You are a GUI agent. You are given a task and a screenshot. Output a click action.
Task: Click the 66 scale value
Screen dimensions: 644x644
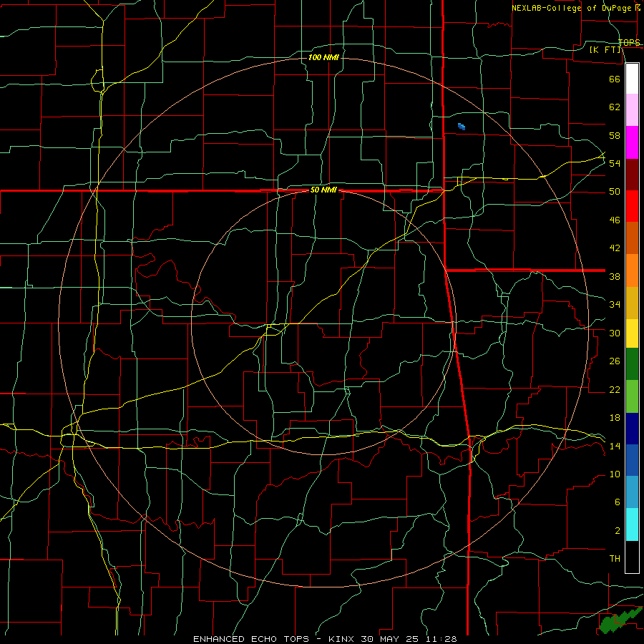[615, 79]
